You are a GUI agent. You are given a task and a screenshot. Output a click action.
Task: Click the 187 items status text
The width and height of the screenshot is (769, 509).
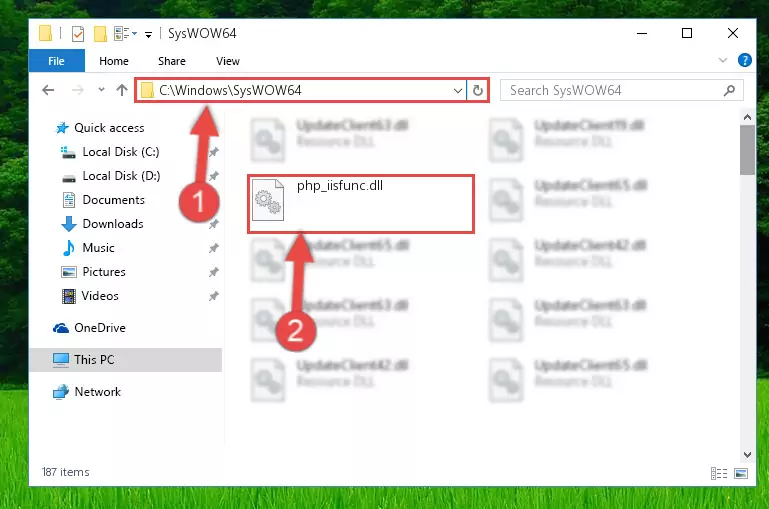click(x=66, y=472)
